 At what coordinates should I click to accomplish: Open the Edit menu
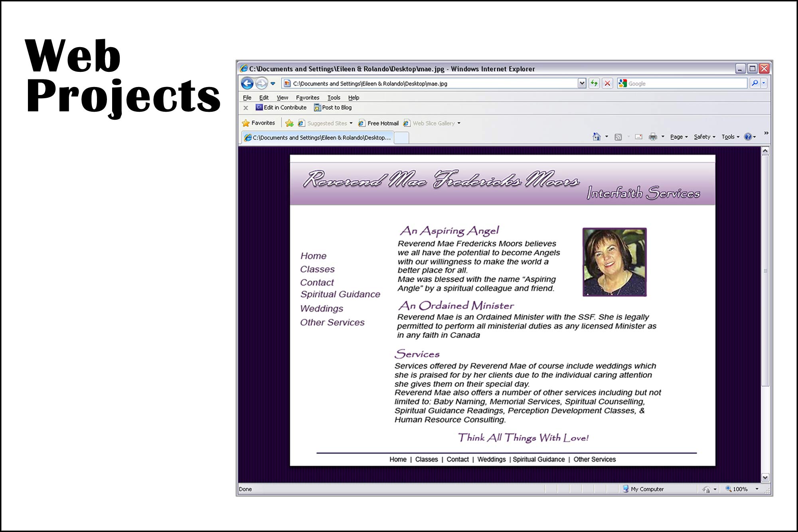[x=264, y=97]
